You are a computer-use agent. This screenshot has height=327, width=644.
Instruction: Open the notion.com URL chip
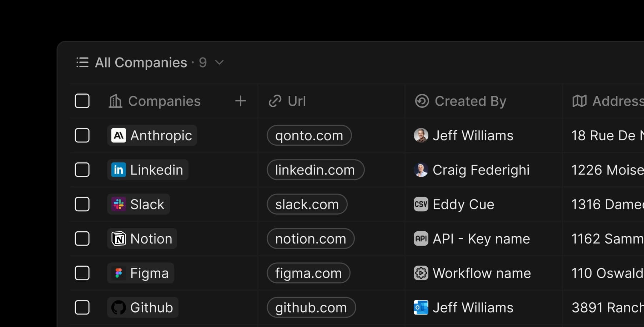coord(311,239)
